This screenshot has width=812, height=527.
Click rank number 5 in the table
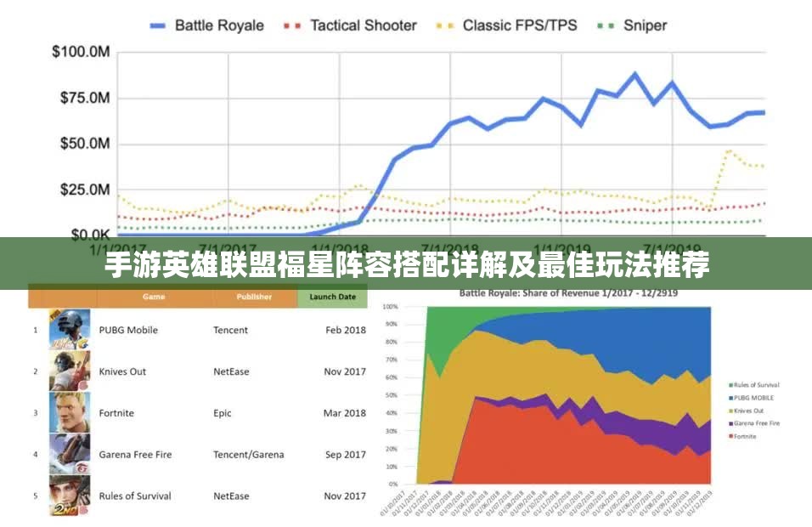point(35,496)
